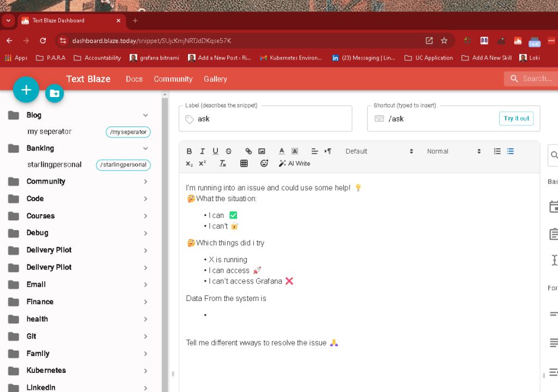This screenshot has width=558, height=392.
Task: Open page in app icon in address bar
Action: click(x=429, y=40)
